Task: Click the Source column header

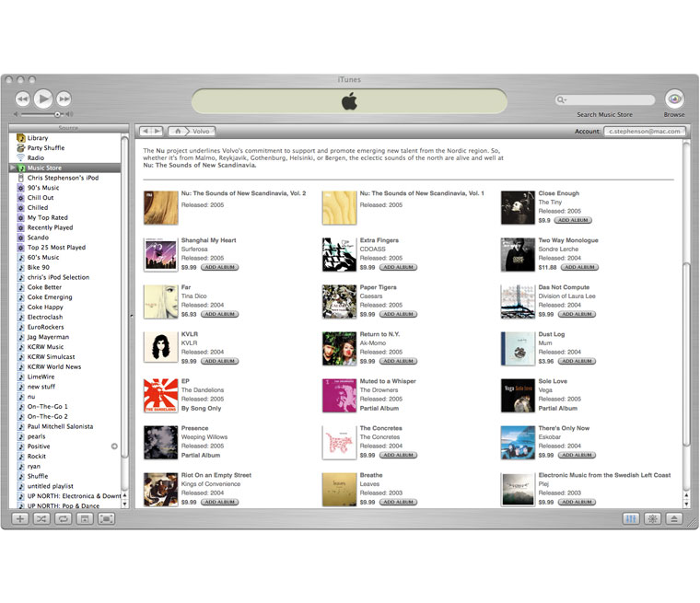Action: pos(68,128)
